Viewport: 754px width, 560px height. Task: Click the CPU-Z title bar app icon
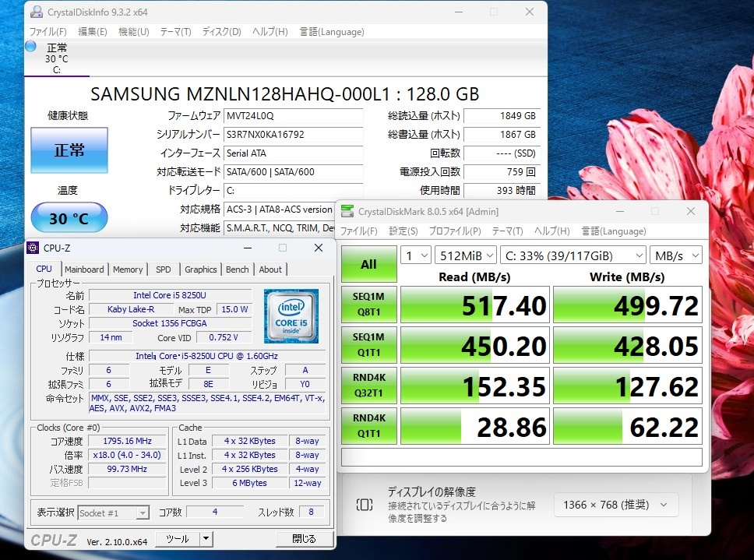[33, 248]
